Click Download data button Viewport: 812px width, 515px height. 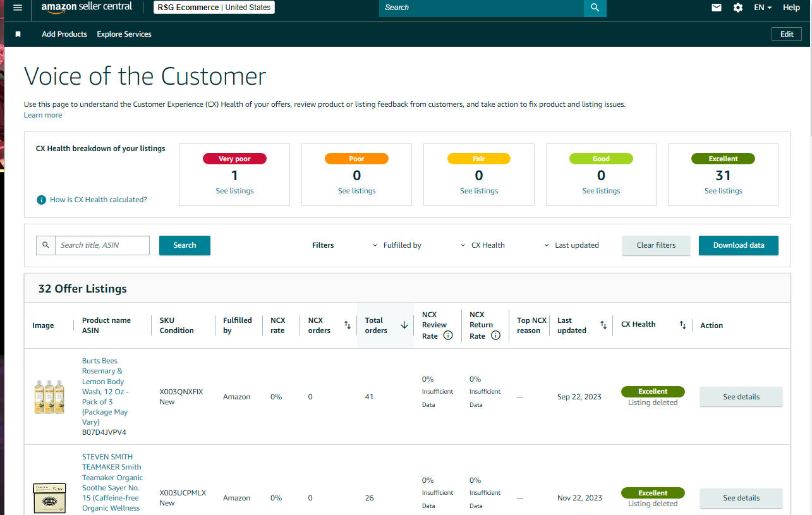739,245
